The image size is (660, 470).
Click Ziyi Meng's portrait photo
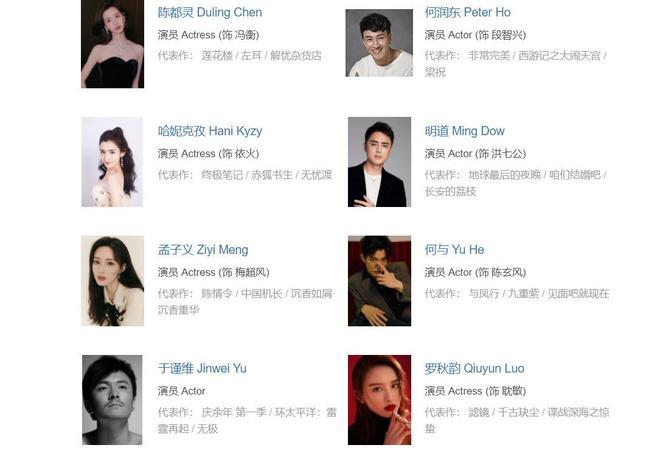112,281
